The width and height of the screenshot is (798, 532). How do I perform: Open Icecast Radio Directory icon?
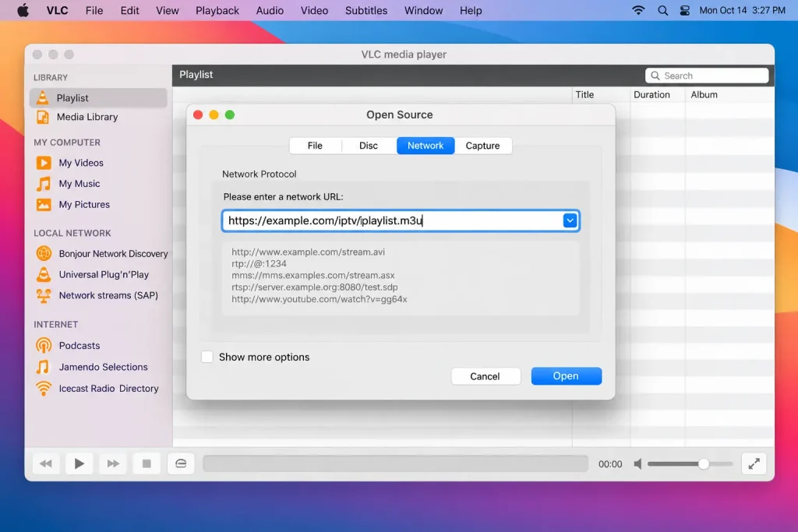click(44, 388)
